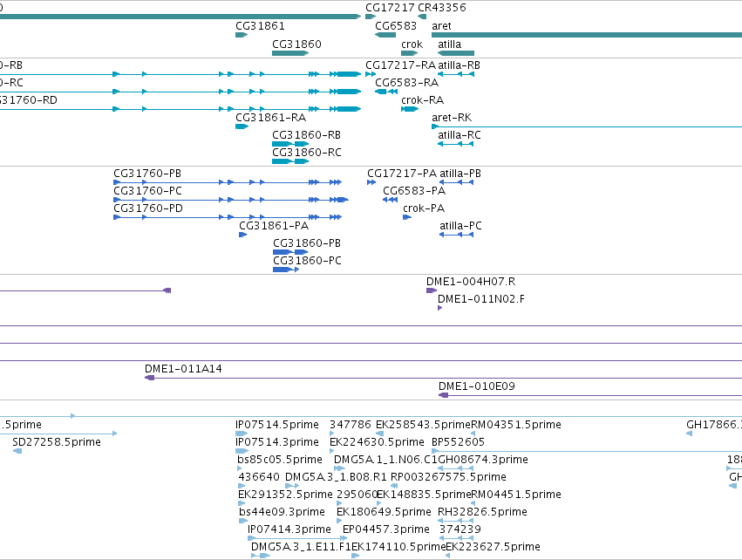Select EST EK174110.5prime
Image resolution: width=742 pixels, height=560 pixels.
point(398,547)
